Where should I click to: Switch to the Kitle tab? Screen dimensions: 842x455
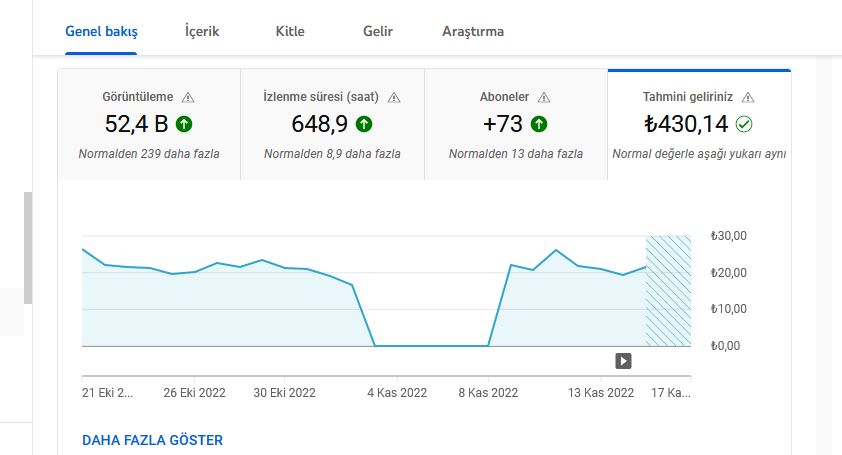tap(290, 31)
